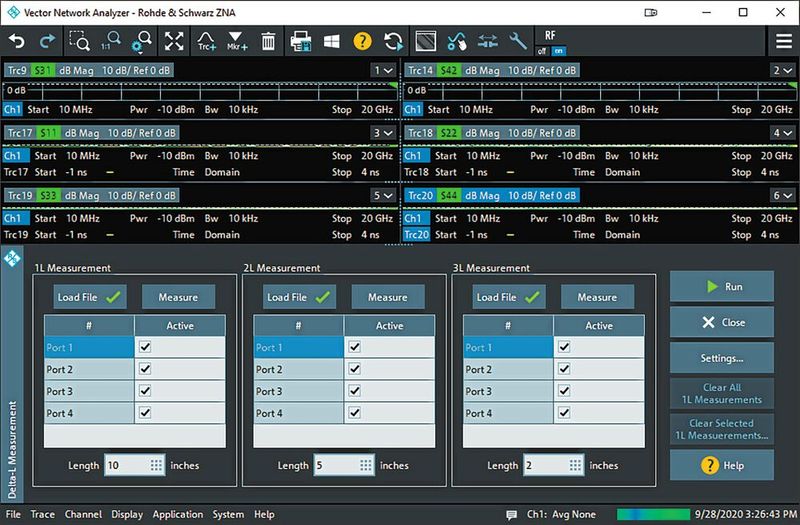
Task: Click the message bubble icon in status bar
Action: (511, 514)
